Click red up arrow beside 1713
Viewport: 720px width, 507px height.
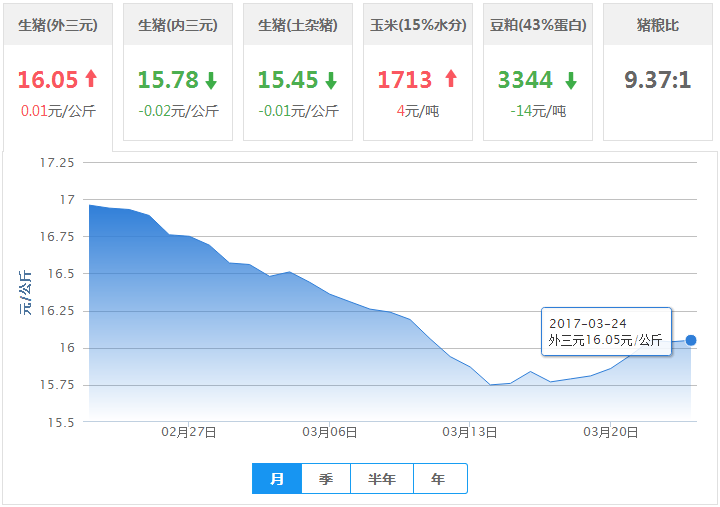(x=450, y=79)
